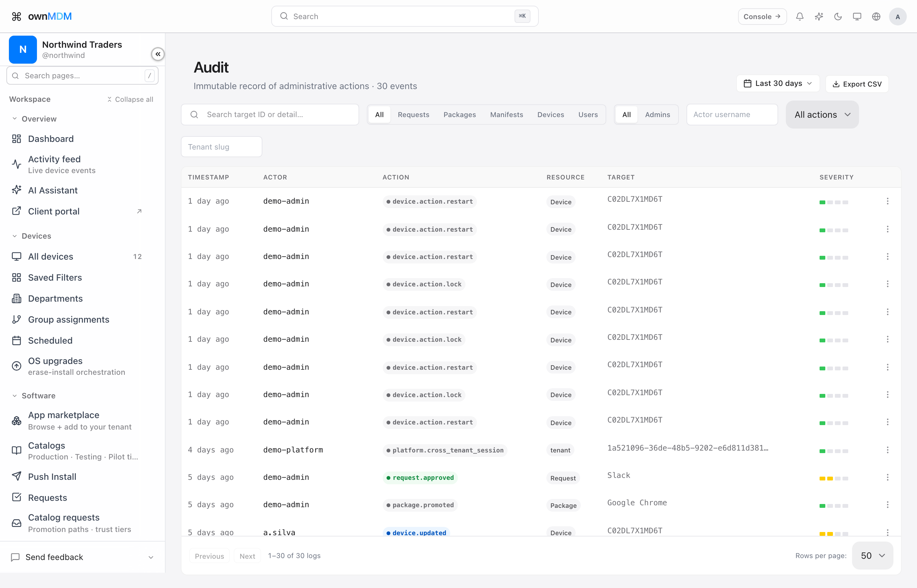
Task: Click the Actor username field
Action: 732,115
